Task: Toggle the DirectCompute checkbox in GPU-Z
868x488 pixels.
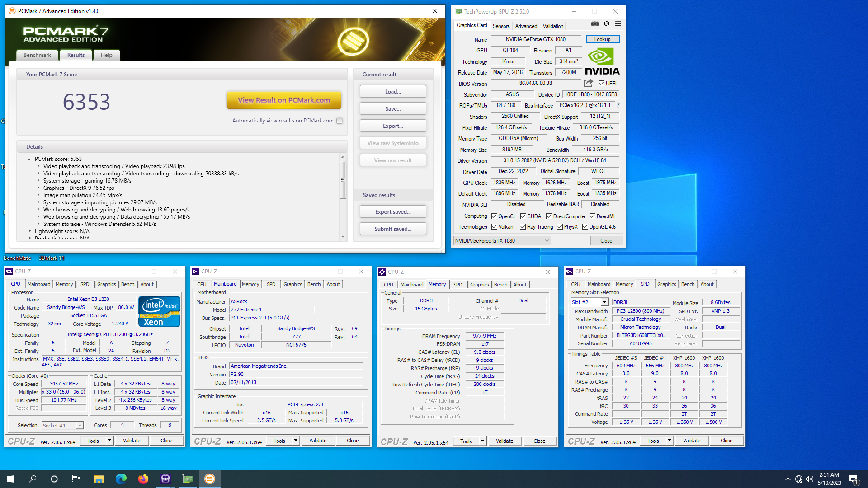Action: [549, 216]
